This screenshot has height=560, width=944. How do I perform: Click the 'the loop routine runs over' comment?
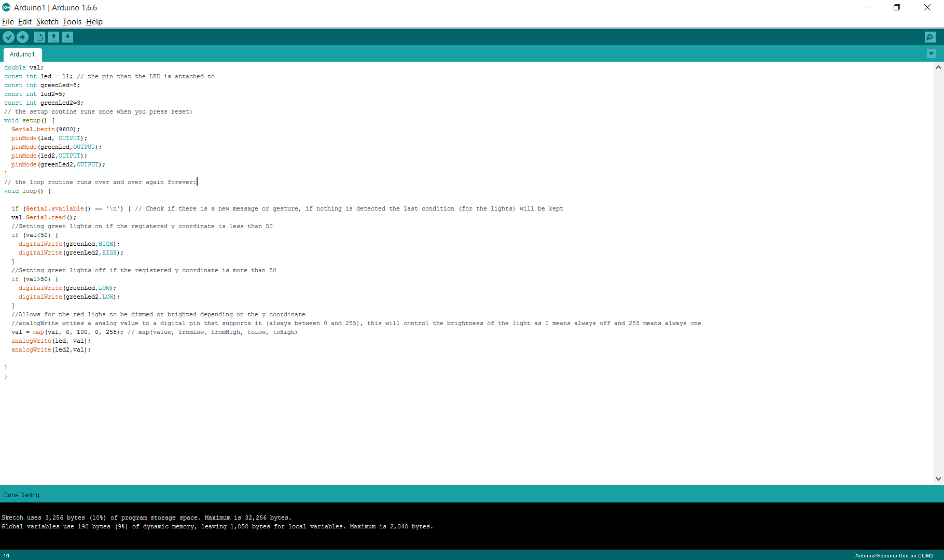click(x=100, y=182)
